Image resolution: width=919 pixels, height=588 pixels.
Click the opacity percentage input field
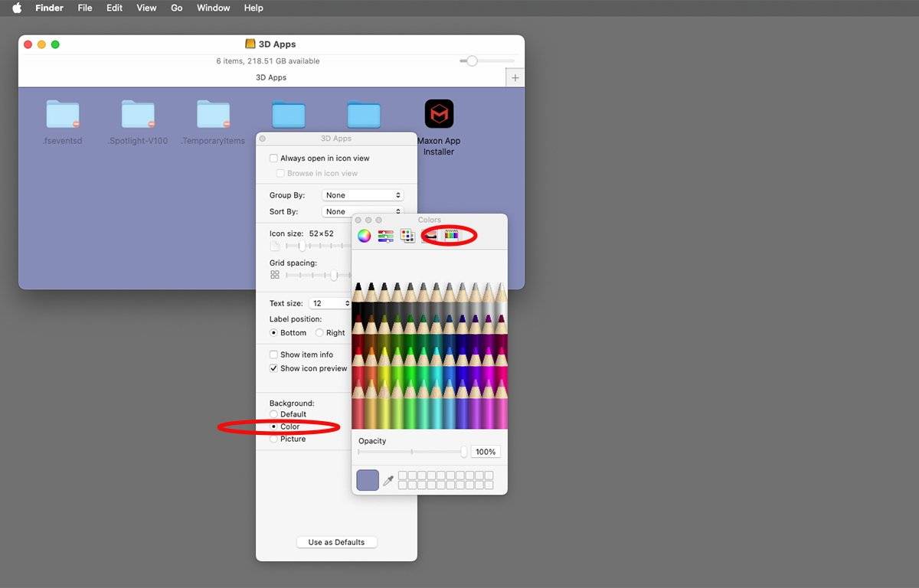pos(486,452)
